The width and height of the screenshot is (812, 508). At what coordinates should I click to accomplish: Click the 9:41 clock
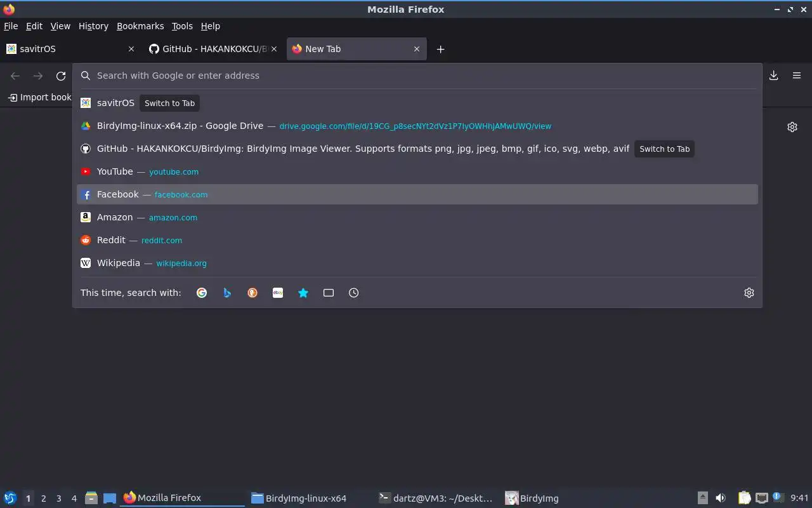[x=799, y=498]
